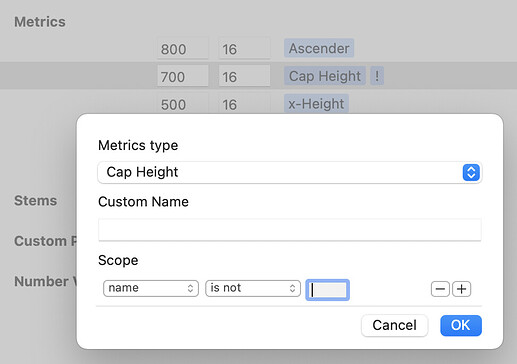This screenshot has height=364, width=517.
Task: Select the Ascender metric tag
Action: 319,48
